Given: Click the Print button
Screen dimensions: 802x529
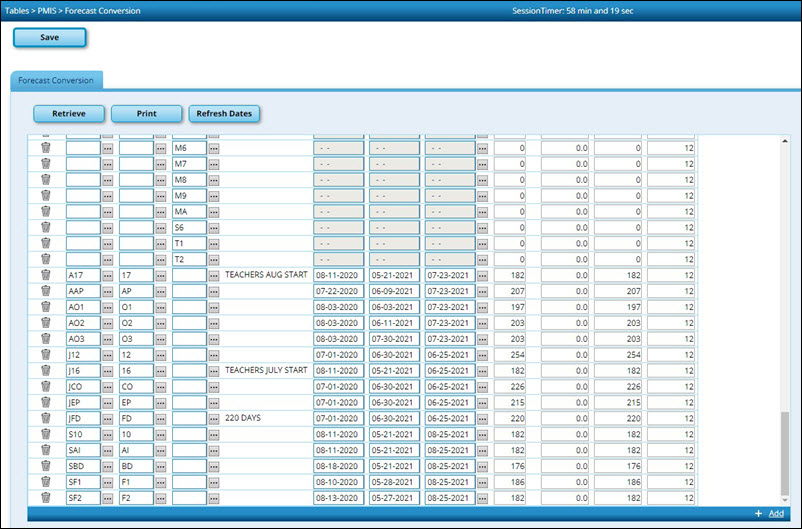Looking at the screenshot, I should coord(146,114).
